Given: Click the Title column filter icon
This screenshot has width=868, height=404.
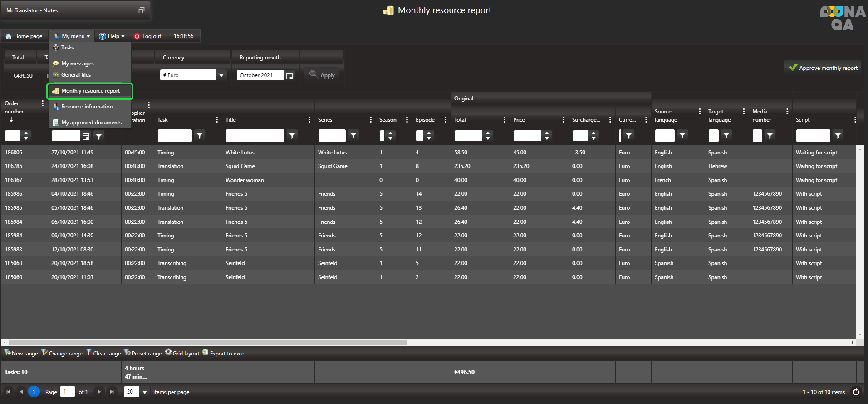Looking at the screenshot, I should pos(292,136).
